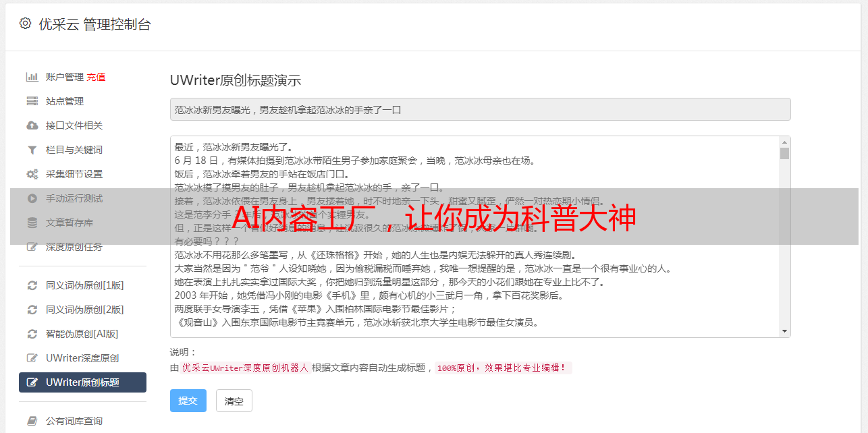Open 账户管理 in the sidebar
Viewport: 868px width, 433px height.
click(x=65, y=77)
